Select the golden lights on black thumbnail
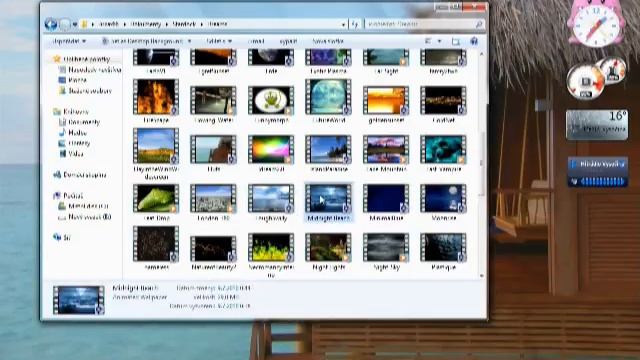 click(x=443, y=100)
